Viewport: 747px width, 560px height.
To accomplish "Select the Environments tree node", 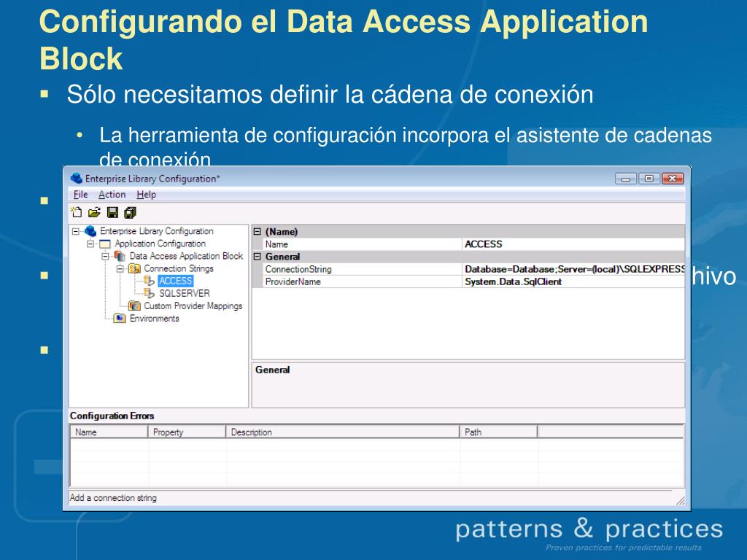I will (155, 318).
